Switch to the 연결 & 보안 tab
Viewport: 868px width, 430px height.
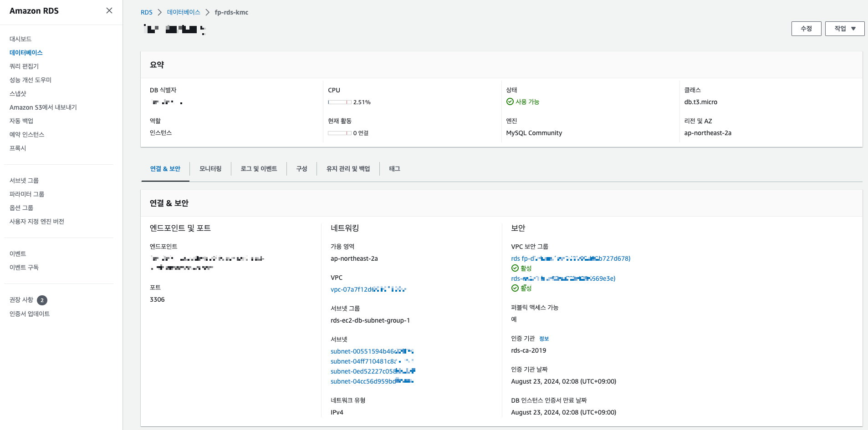[x=165, y=169]
